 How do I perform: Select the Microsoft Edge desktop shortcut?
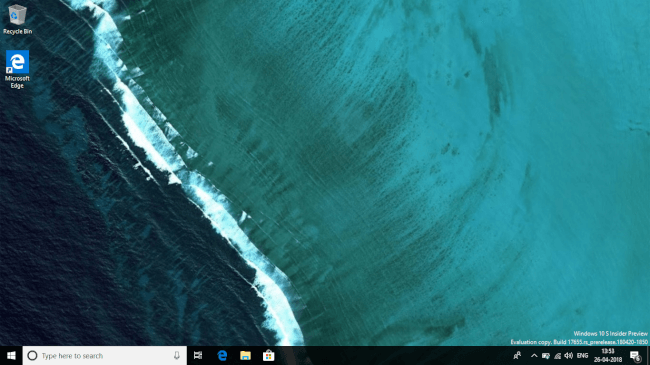click(x=17, y=69)
